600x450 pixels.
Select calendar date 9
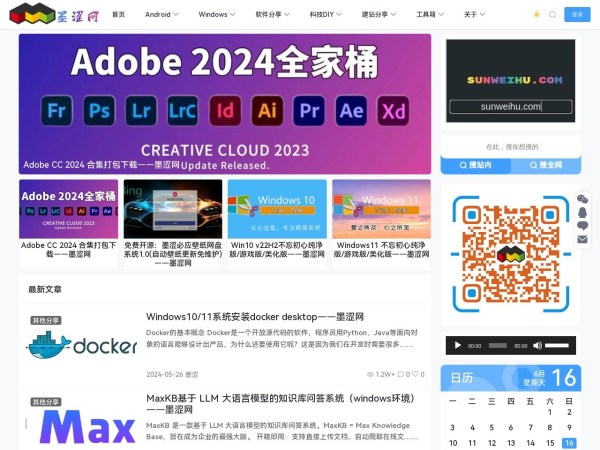coord(569,427)
